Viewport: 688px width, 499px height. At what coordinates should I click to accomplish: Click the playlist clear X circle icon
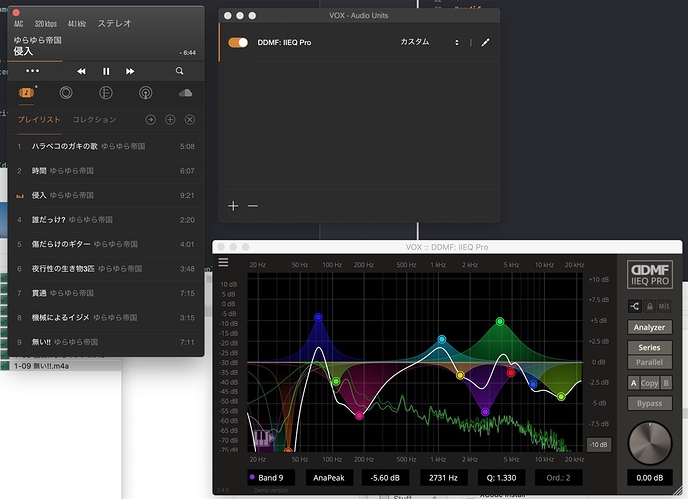click(x=190, y=119)
